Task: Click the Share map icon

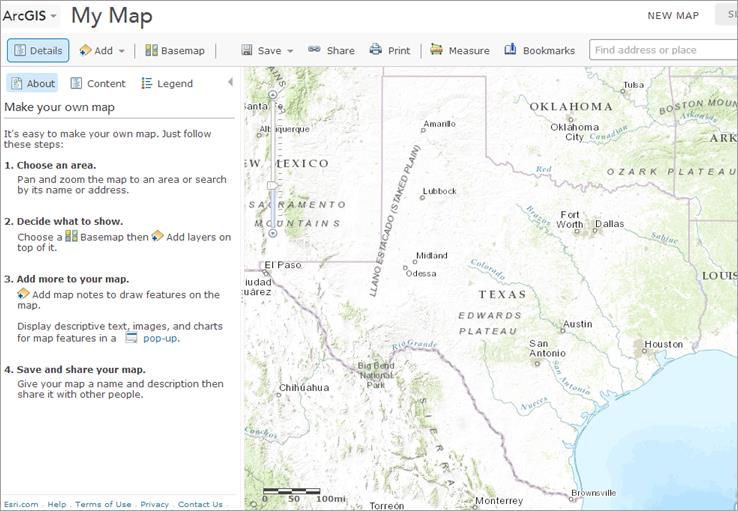Action: pyautogui.click(x=331, y=50)
